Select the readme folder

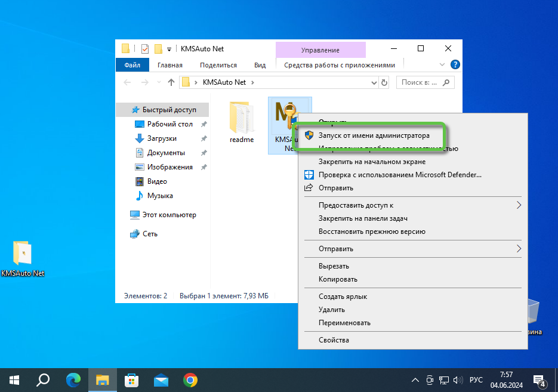point(242,122)
